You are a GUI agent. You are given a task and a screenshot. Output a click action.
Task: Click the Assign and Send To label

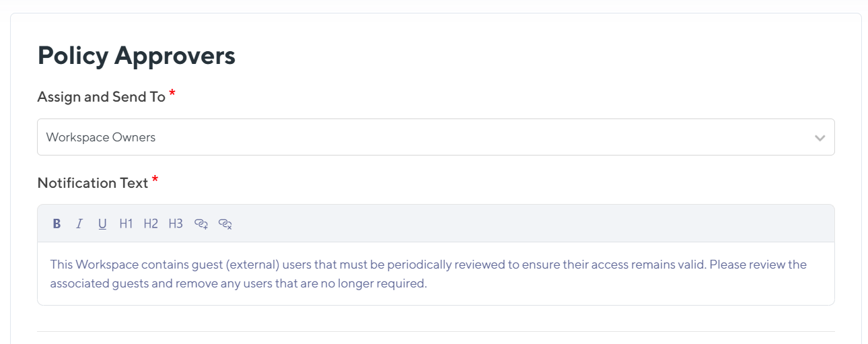pyautogui.click(x=101, y=97)
